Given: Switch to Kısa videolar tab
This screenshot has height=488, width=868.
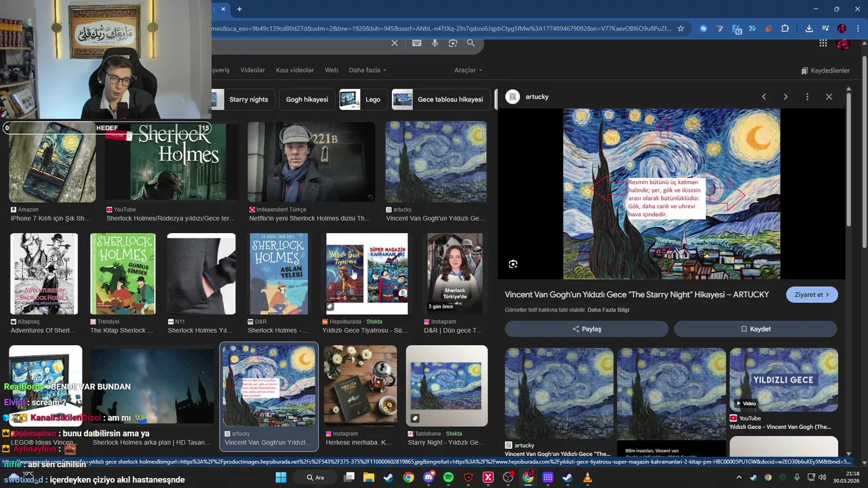Looking at the screenshot, I should click(x=294, y=70).
